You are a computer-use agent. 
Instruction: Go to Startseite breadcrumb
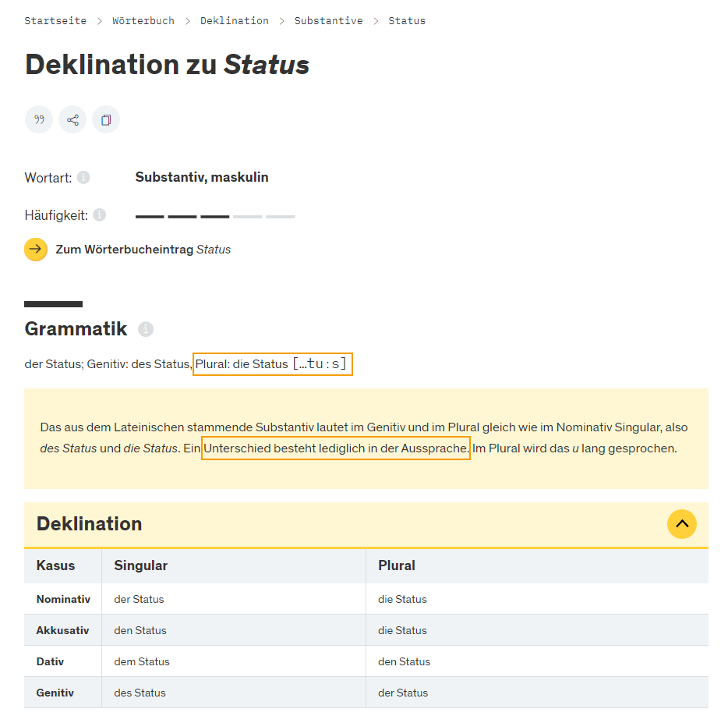coord(55,21)
